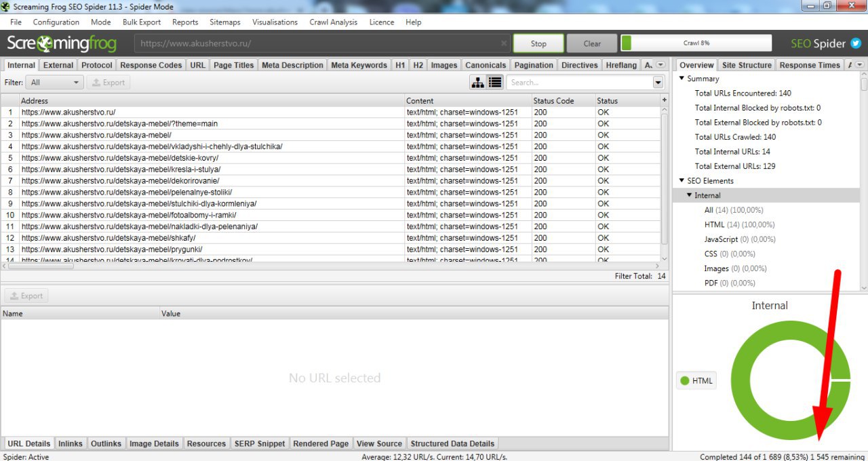
Task: Open the Structured Data Details tab
Action: pyautogui.click(x=452, y=443)
